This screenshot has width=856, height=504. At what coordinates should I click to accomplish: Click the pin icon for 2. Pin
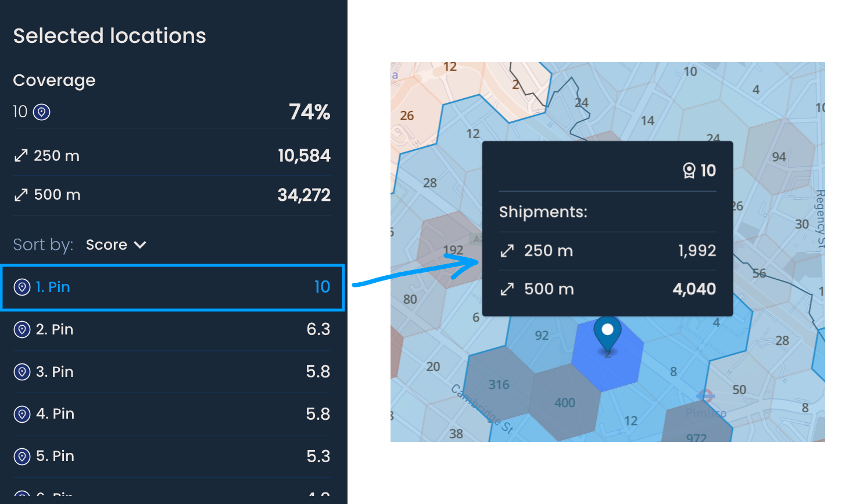(x=22, y=330)
